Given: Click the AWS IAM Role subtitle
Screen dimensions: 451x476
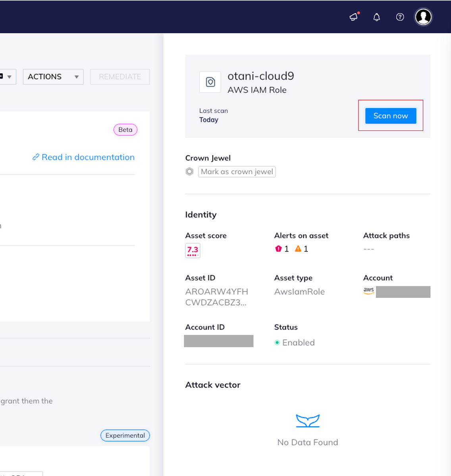Looking at the screenshot, I should [x=257, y=90].
